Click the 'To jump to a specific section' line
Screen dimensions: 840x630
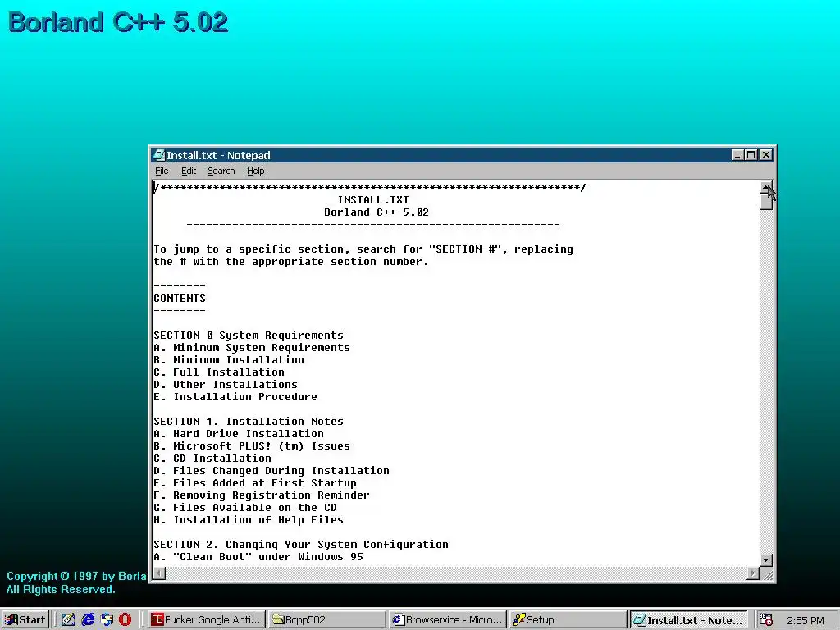click(363, 249)
